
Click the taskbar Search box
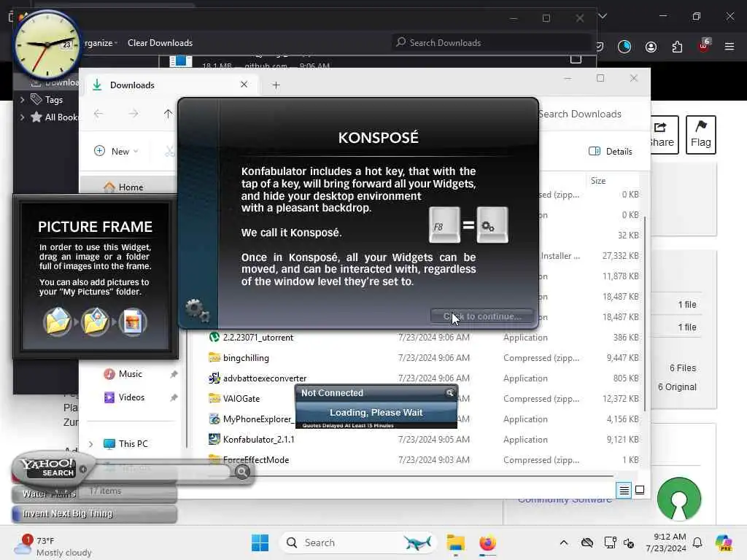point(358,542)
